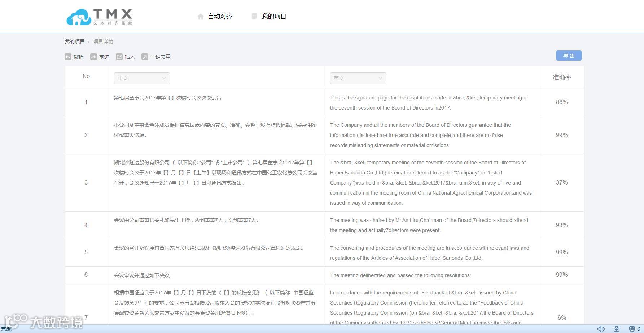Screen dimensions: 644x333
Task: Click the No column header
Action: coord(86,76)
